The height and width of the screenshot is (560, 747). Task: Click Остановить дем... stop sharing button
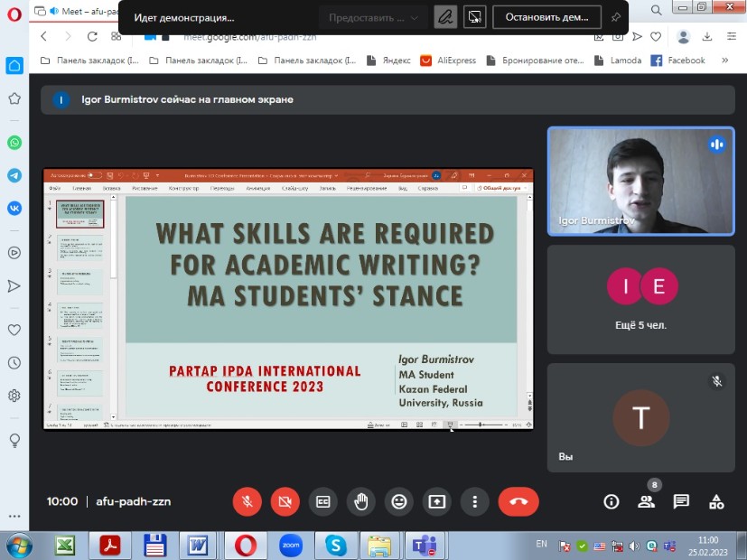(x=546, y=17)
